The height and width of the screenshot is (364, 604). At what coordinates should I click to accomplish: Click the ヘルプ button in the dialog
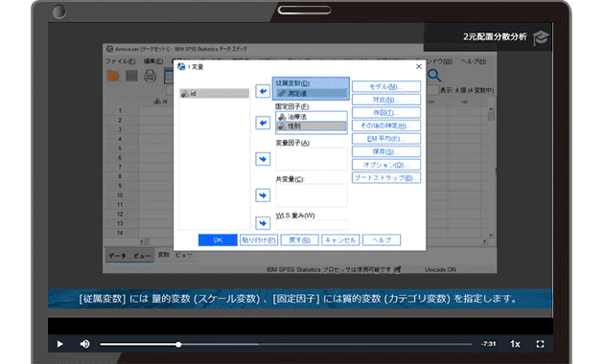(x=382, y=239)
